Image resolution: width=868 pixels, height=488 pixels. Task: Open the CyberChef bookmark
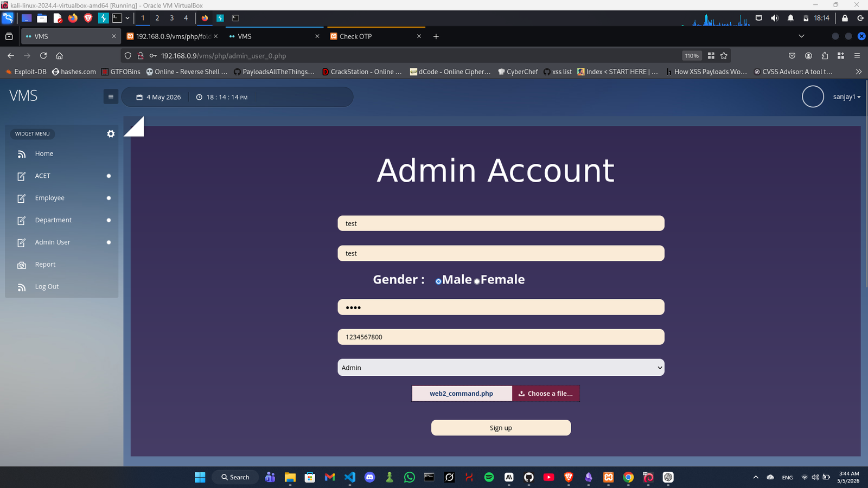518,72
